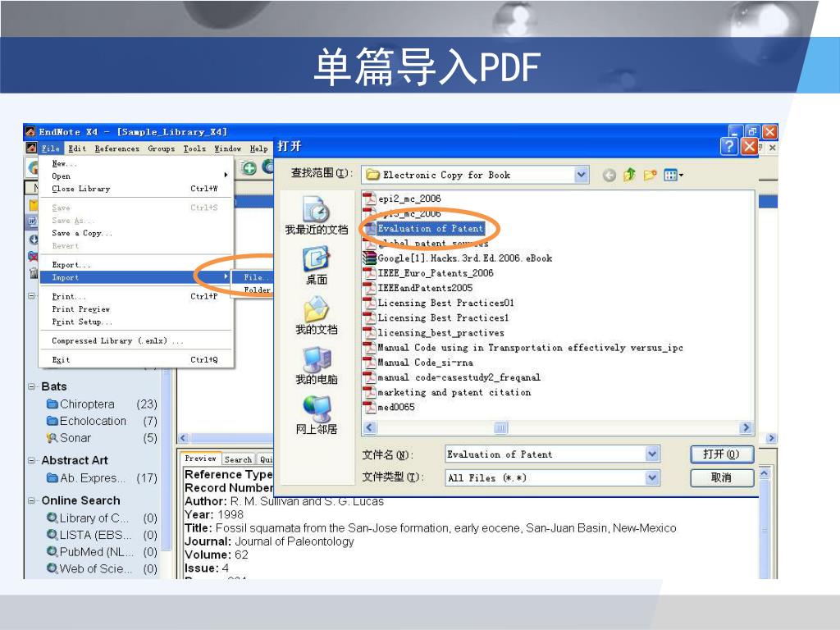Click the Open button (打开)
Image resolution: width=840 pixels, height=630 pixels.
tap(722, 454)
